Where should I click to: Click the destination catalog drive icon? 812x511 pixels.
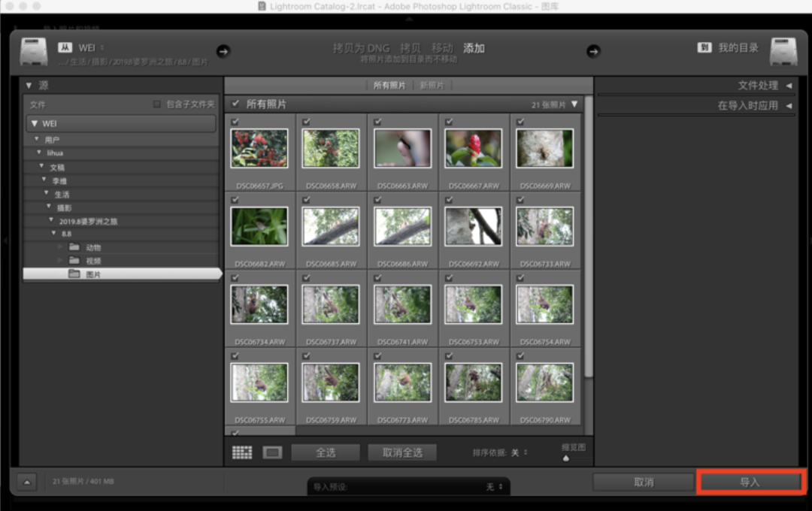(783, 51)
